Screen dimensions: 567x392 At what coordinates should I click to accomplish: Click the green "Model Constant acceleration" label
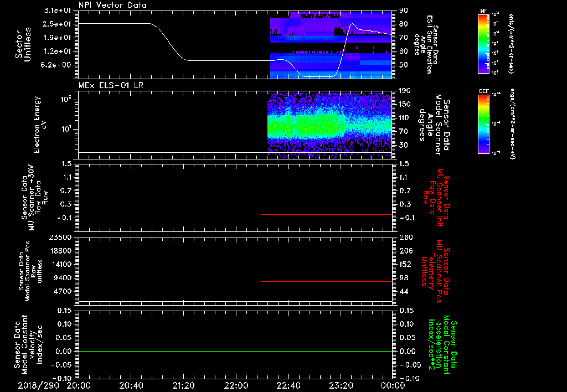[442, 345]
